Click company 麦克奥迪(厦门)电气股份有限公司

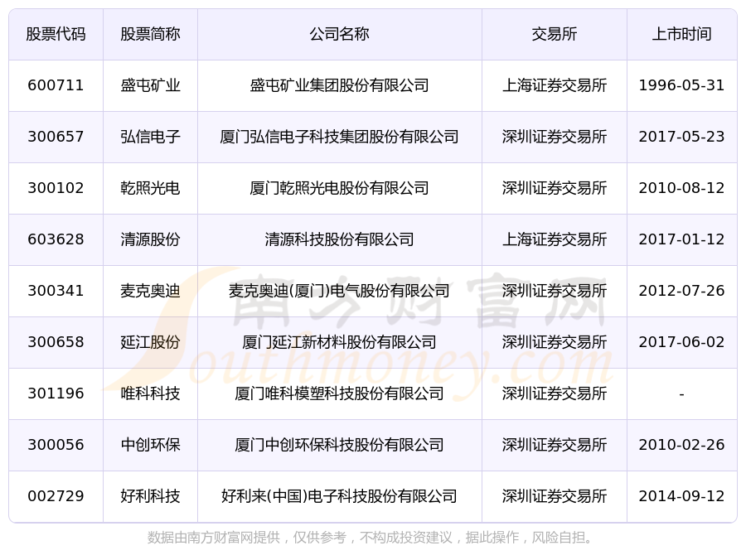(x=339, y=291)
